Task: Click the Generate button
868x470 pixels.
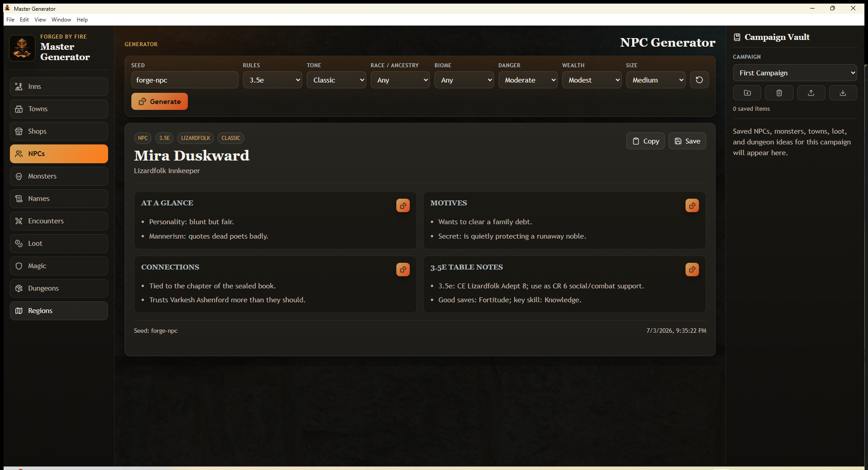Action: [x=160, y=101]
